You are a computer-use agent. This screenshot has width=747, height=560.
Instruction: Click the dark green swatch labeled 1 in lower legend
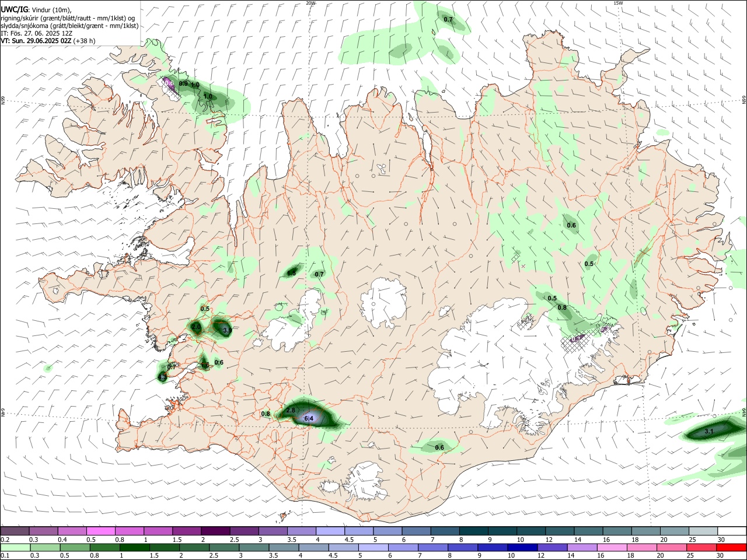(x=134, y=547)
